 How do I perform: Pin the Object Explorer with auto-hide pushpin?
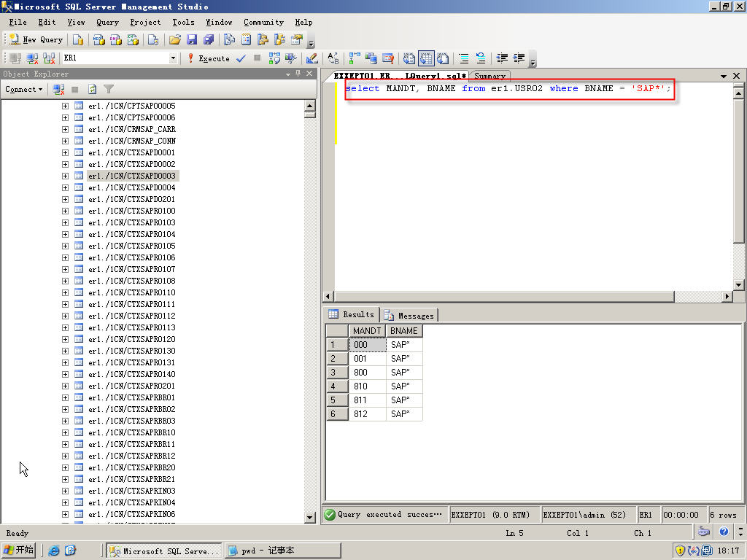(x=298, y=74)
